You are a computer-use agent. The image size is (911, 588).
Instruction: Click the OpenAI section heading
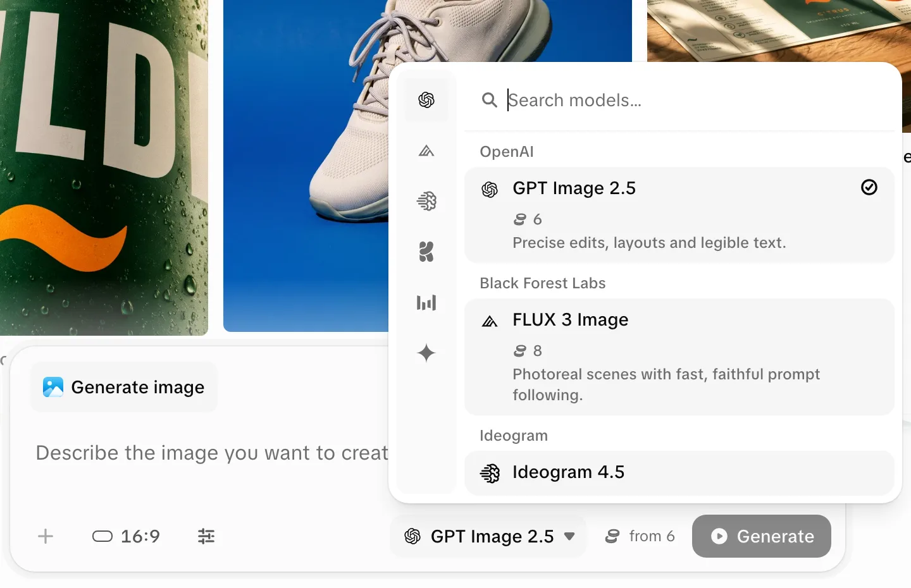tap(507, 152)
